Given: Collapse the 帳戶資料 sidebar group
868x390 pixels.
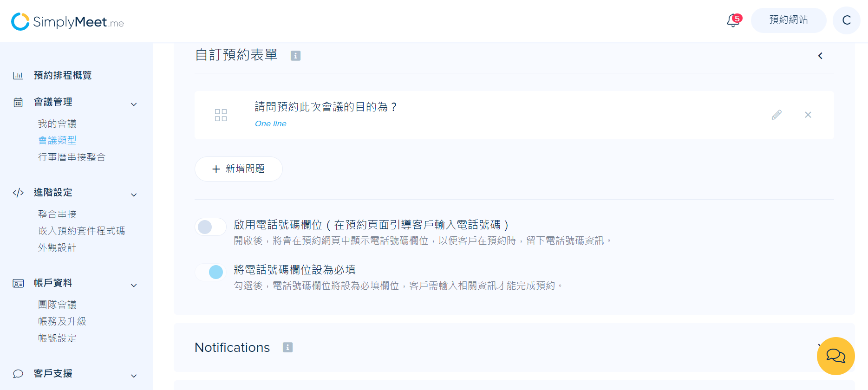Looking at the screenshot, I should point(134,286).
